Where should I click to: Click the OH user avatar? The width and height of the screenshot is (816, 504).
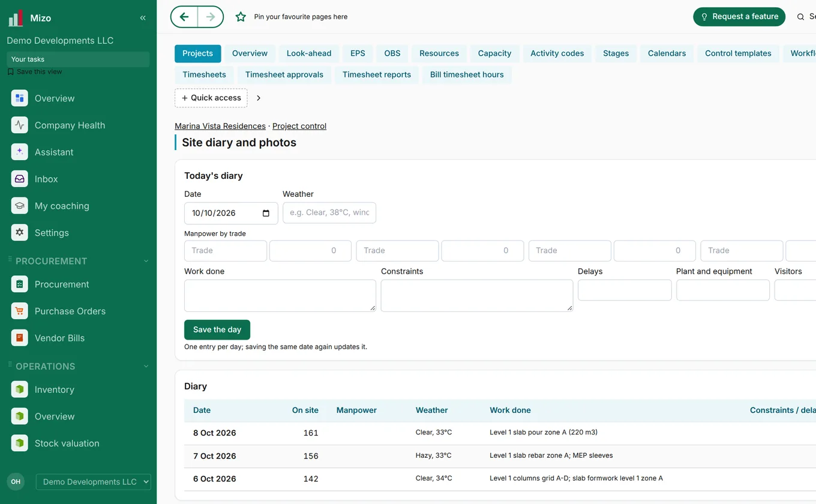tap(16, 482)
